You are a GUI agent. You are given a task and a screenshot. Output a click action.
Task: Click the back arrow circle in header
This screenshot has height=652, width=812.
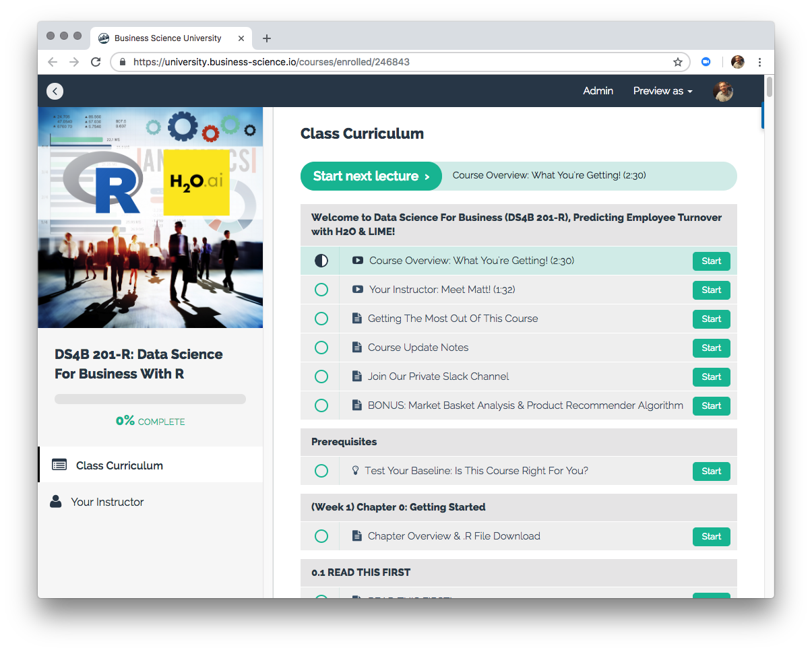click(55, 91)
